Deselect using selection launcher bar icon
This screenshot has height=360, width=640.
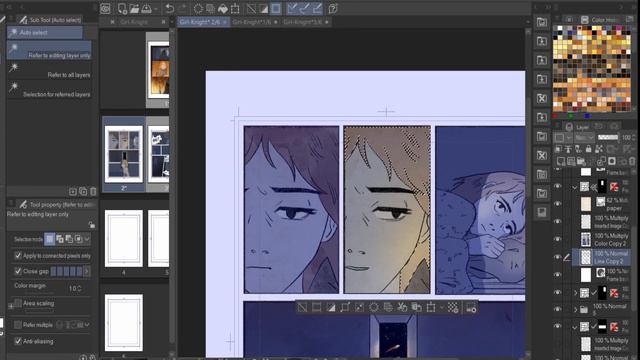(302, 307)
